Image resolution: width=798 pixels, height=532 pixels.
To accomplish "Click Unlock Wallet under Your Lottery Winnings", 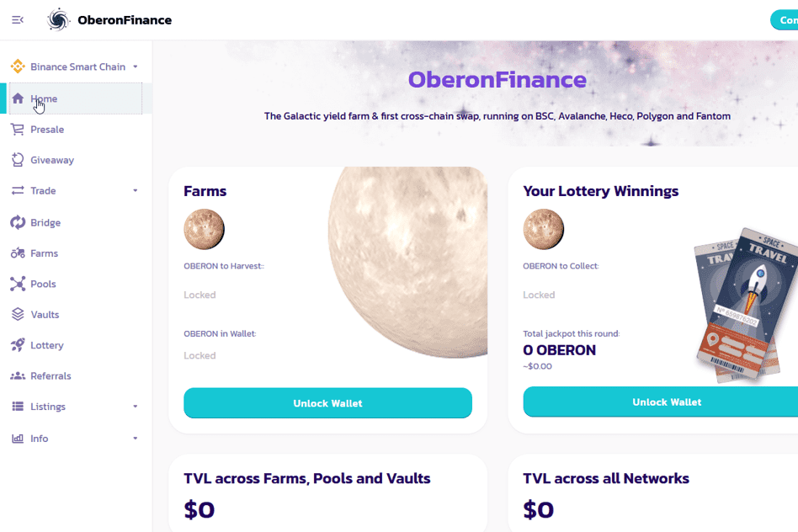I will click(x=667, y=402).
